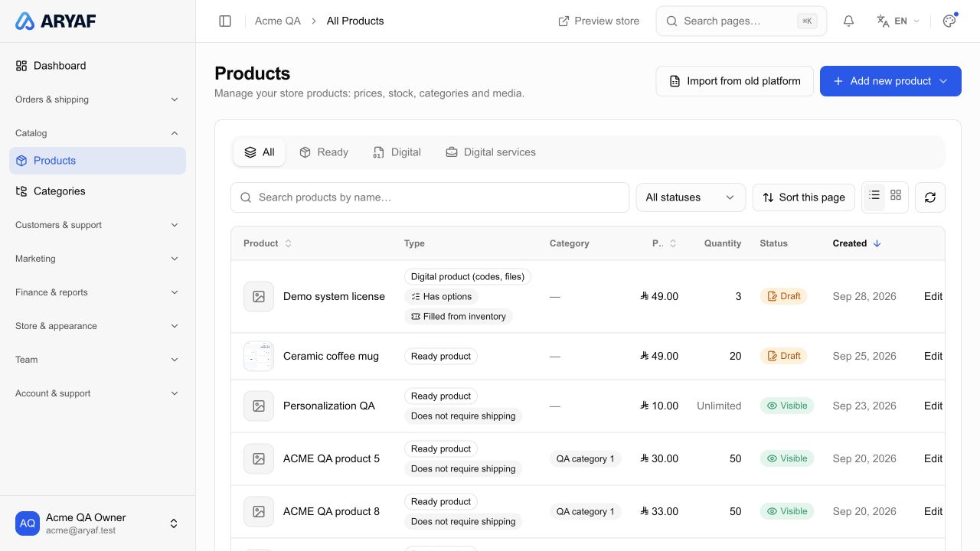Screen dimensions: 980x551
Task: Switch to grid view
Action: coord(896,196)
